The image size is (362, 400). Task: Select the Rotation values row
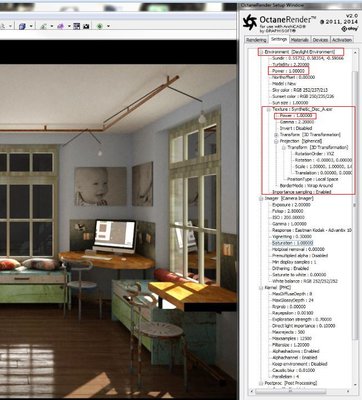click(x=323, y=160)
